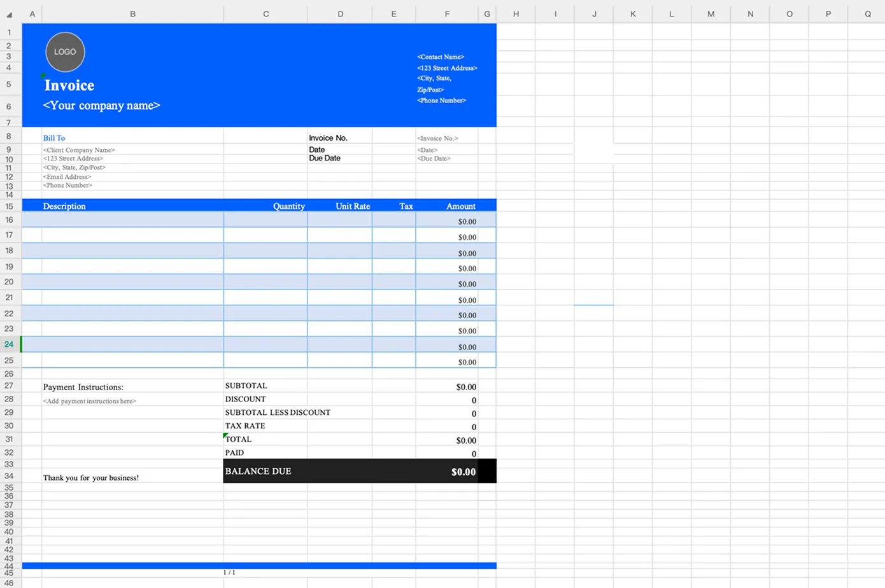Click the Description column header
This screenshot has width=885, height=588.
[64, 206]
